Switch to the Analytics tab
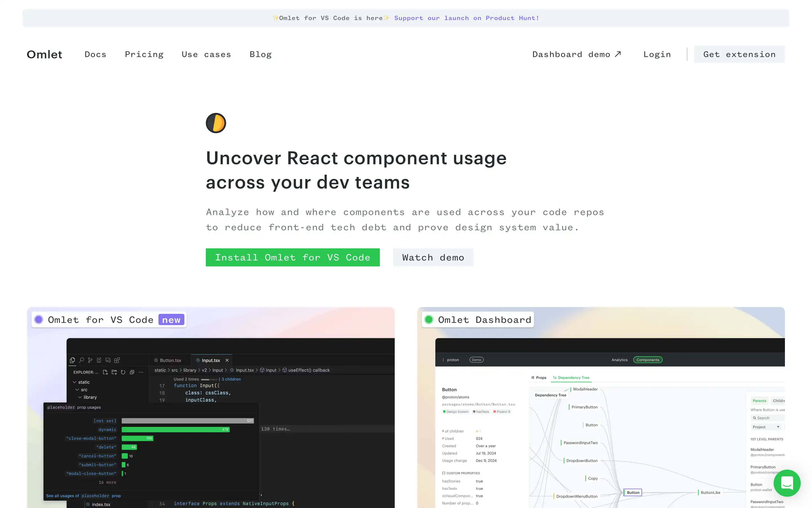Image resolution: width=812 pixels, height=508 pixels. pyautogui.click(x=619, y=360)
